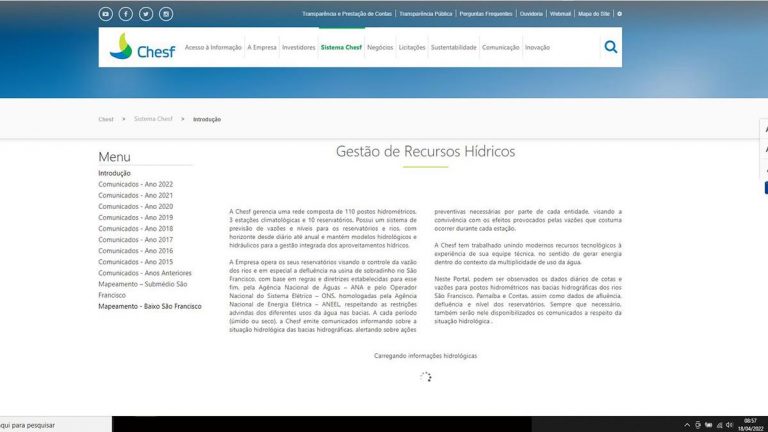This screenshot has height=432, width=768.
Task: Open Webmail link
Action: coord(560,14)
